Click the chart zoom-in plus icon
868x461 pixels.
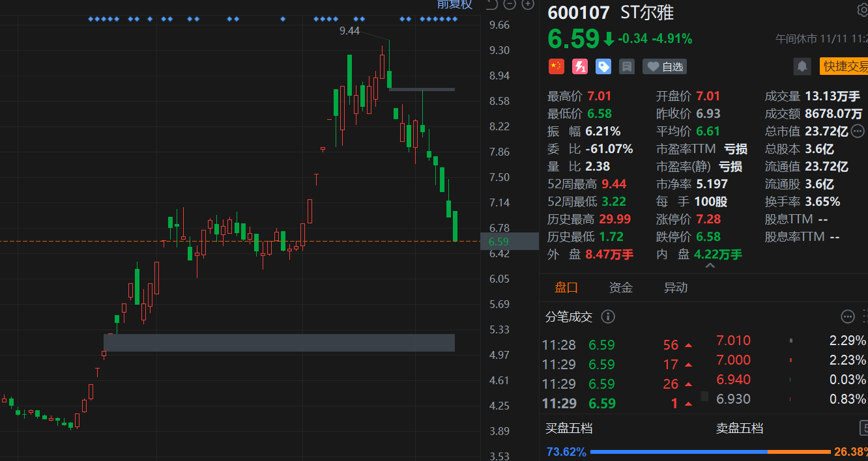coord(527,5)
